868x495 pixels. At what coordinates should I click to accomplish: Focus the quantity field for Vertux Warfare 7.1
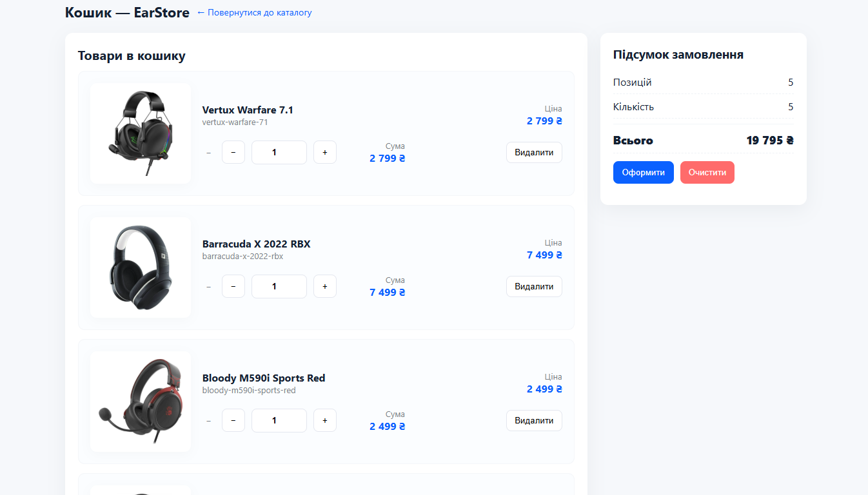(279, 152)
